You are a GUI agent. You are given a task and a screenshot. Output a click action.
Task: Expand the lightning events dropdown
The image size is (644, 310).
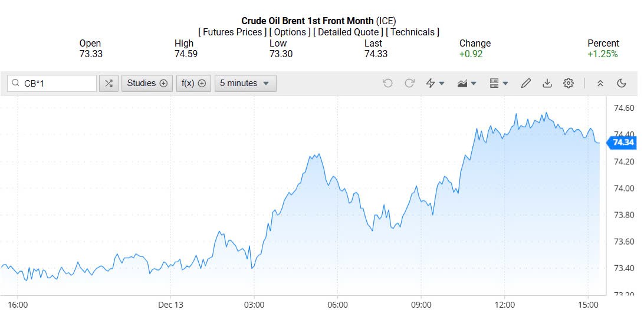pyautogui.click(x=435, y=83)
